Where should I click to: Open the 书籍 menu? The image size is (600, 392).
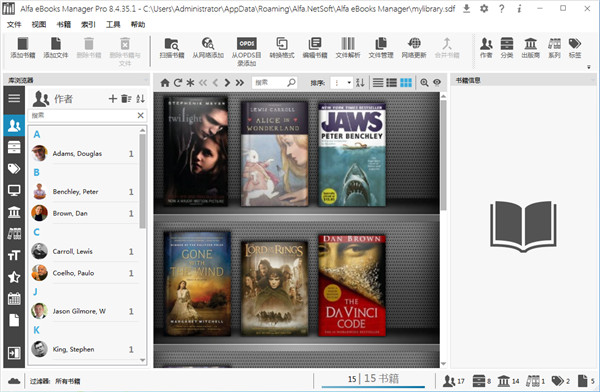(x=64, y=24)
